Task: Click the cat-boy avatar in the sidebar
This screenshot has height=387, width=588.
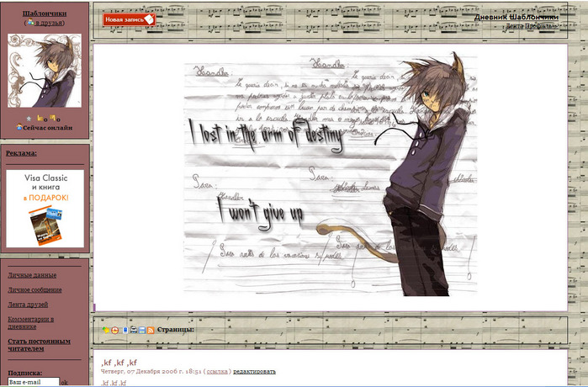Action: (45, 71)
